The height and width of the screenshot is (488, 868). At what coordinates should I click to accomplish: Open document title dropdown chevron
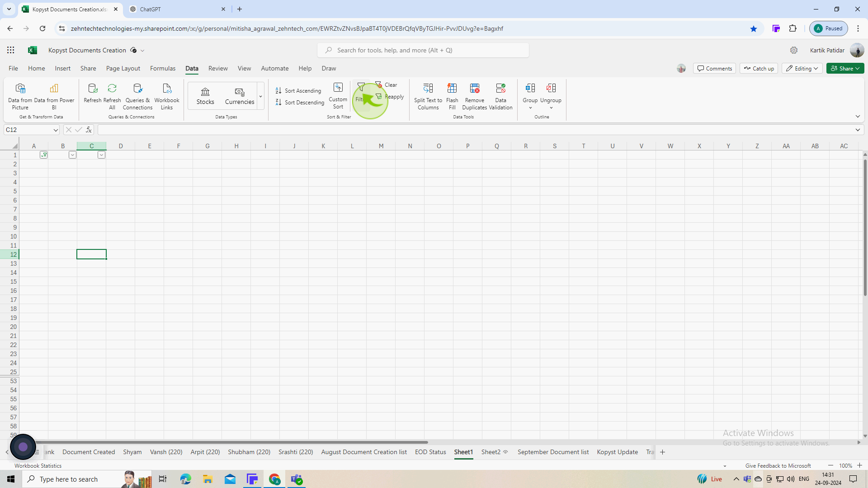click(x=142, y=51)
